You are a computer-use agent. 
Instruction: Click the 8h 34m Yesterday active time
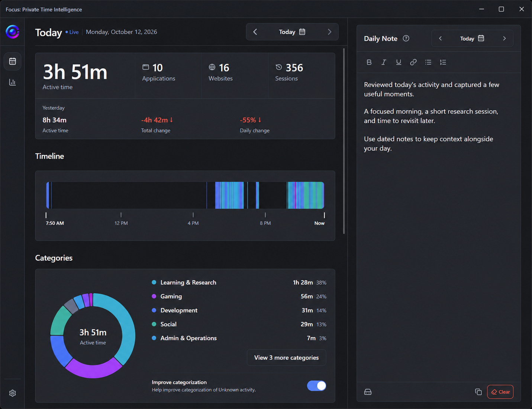[54, 120]
